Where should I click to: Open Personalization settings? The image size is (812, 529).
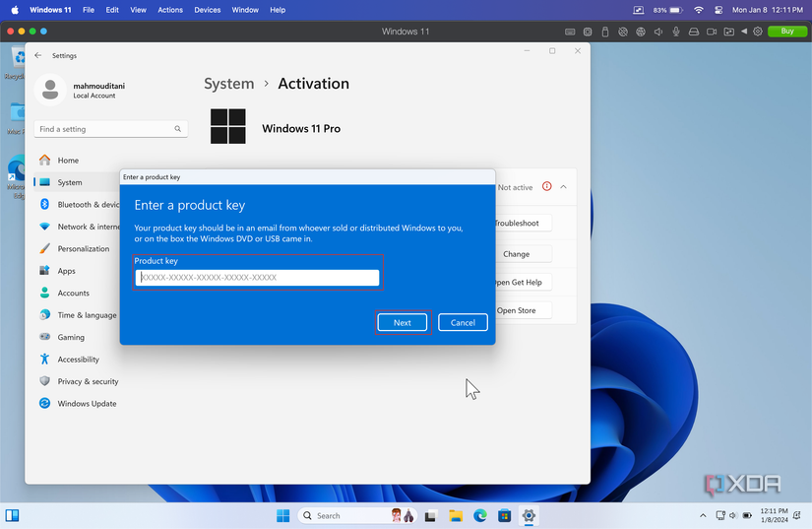click(78, 248)
